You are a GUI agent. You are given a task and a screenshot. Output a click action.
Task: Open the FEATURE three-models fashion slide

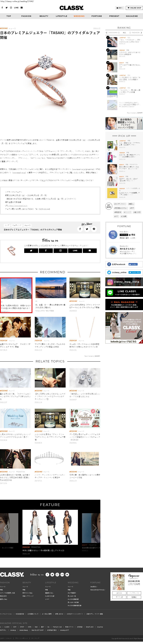(x=50, y=527)
